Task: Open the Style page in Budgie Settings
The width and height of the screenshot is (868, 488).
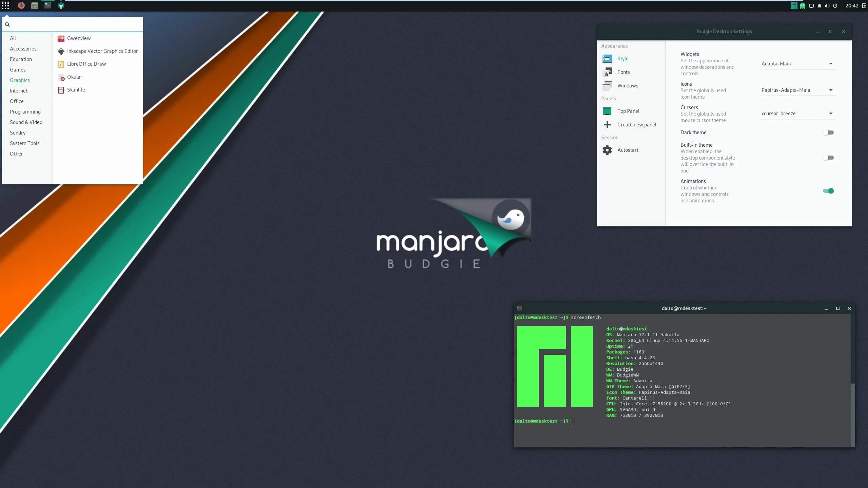Action: pos(631,59)
